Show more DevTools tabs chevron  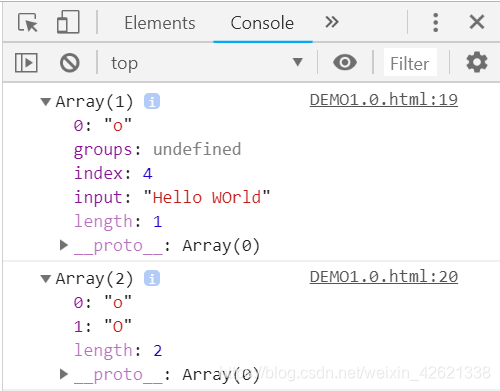tap(332, 22)
